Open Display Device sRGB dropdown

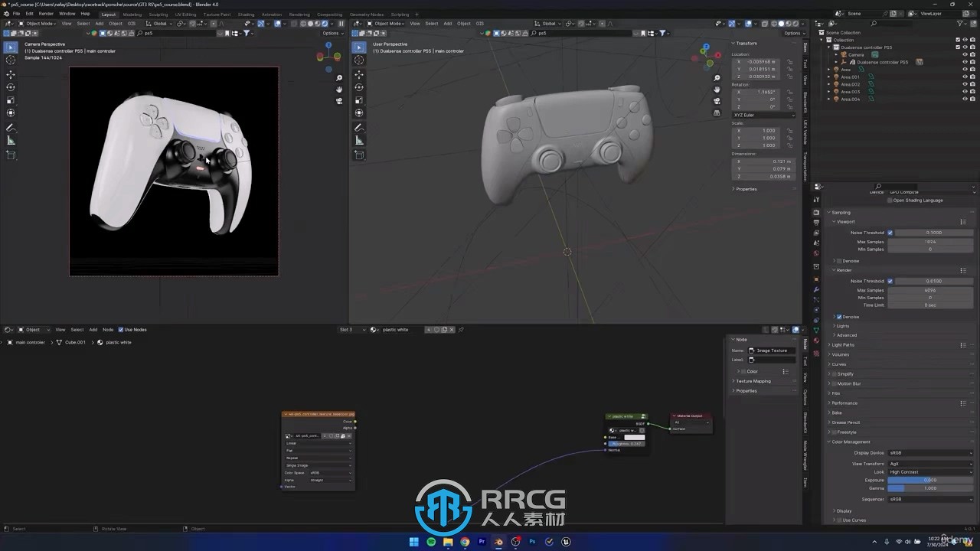pos(930,453)
